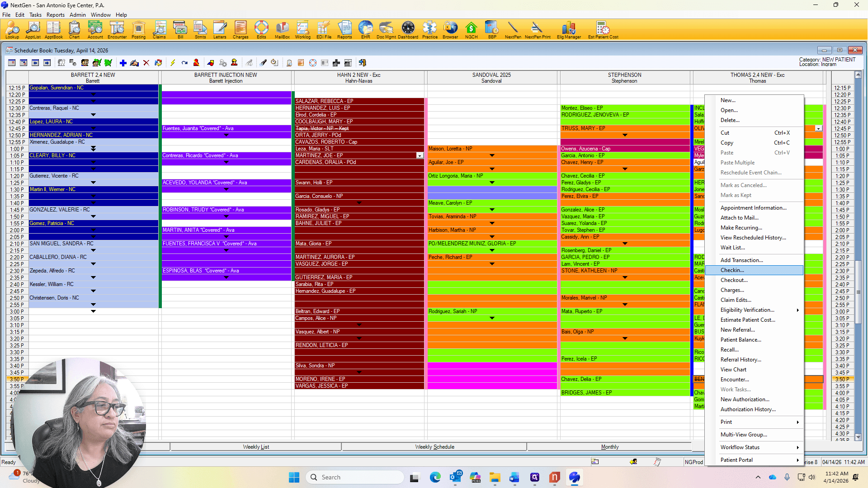The width and height of the screenshot is (868, 488).
Task: Expand the Print submenu
Action: [755, 422]
